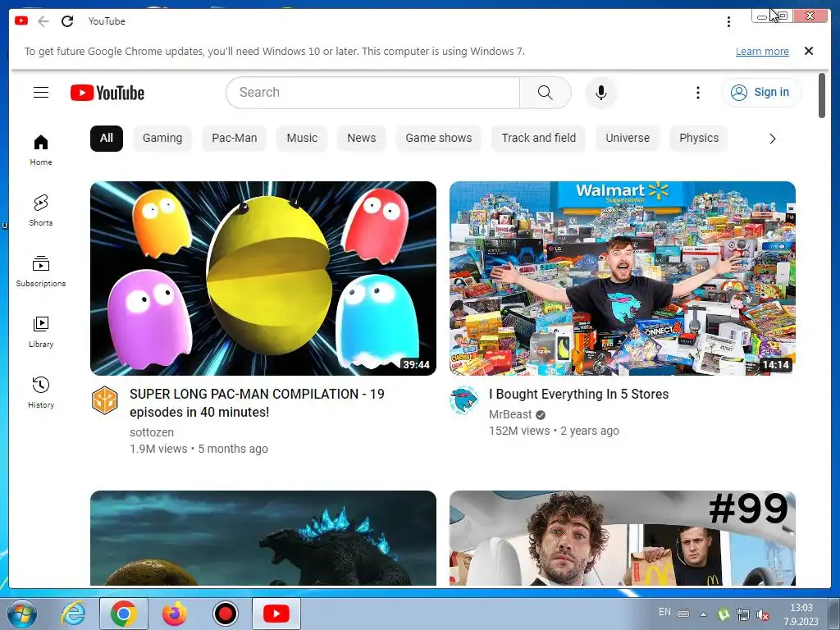Switch to Google Chrome in taskbar
This screenshot has height=630, width=840.
(x=124, y=614)
